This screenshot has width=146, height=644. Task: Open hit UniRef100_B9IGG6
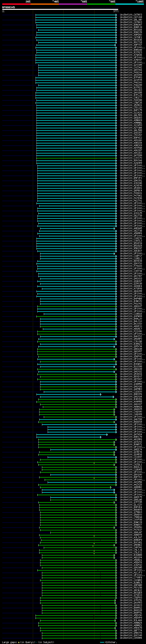(x=131, y=30)
